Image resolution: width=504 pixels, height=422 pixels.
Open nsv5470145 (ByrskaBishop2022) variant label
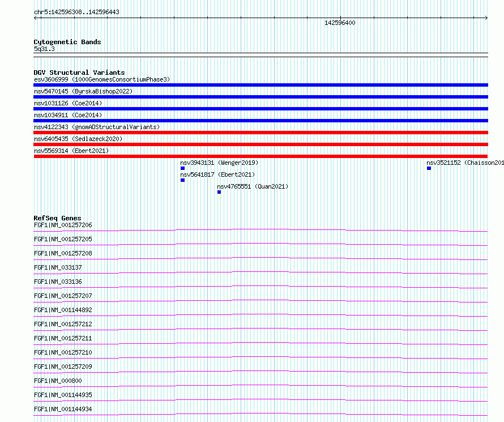tap(83, 91)
